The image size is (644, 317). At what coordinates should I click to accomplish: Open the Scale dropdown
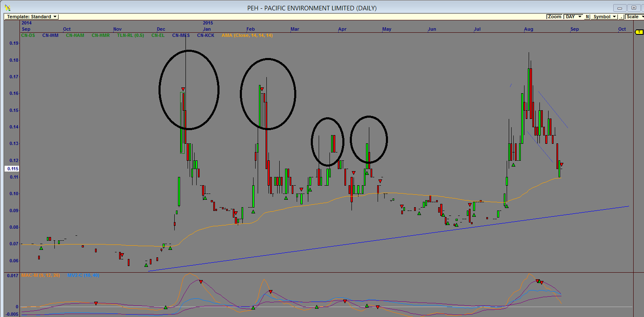click(634, 17)
